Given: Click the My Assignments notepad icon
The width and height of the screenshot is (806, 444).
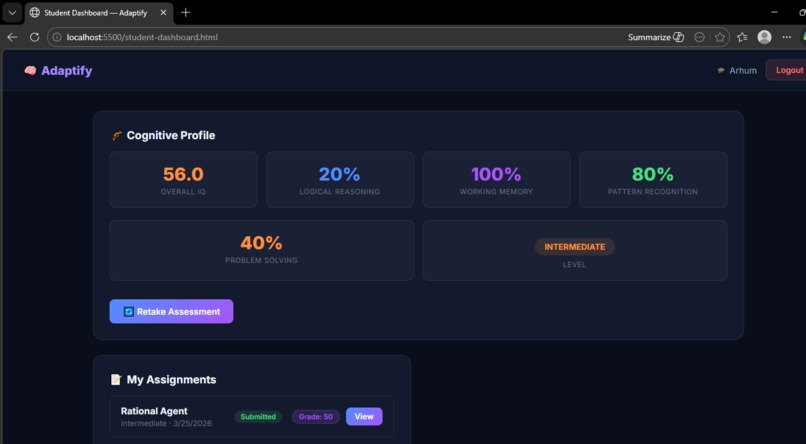Looking at the screenshot, I should tap(116, 380).
